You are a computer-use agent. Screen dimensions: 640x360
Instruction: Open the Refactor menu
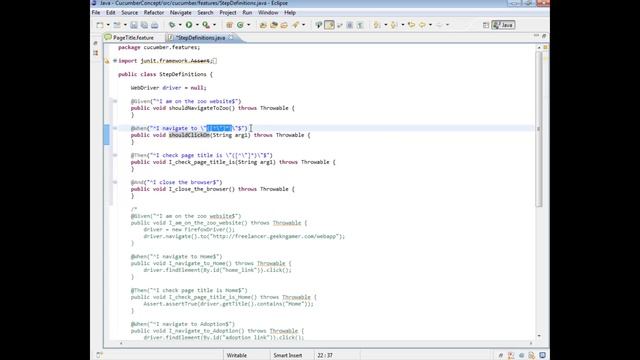click(x=153, y=13)
